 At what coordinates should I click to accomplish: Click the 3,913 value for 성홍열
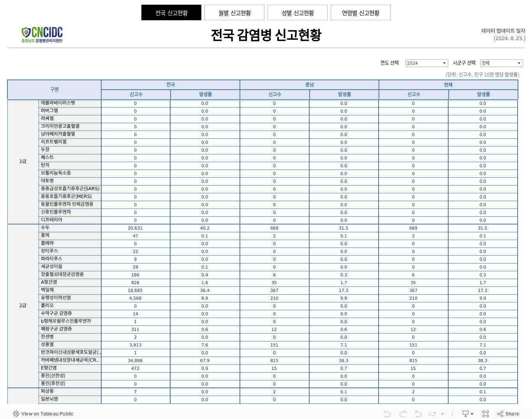(x=135, y=345)
